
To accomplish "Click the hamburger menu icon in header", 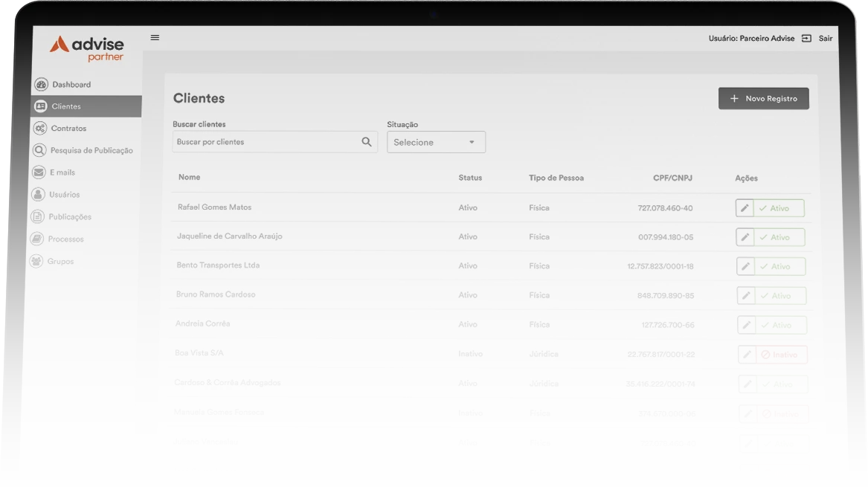I will 155,38.
